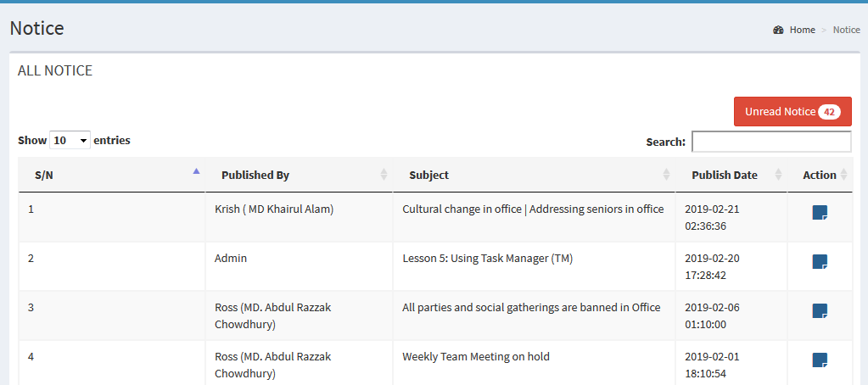Click the Notice breadcrumb item
This screenshot has width=868, height=385.
846,30
